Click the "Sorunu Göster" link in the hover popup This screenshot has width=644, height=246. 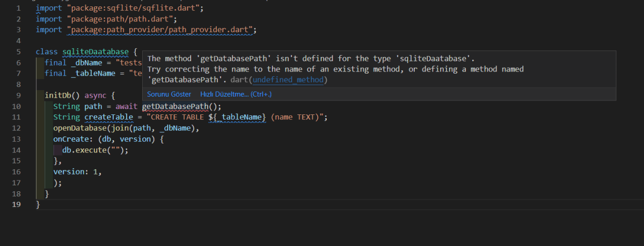(x=169, y=94)
